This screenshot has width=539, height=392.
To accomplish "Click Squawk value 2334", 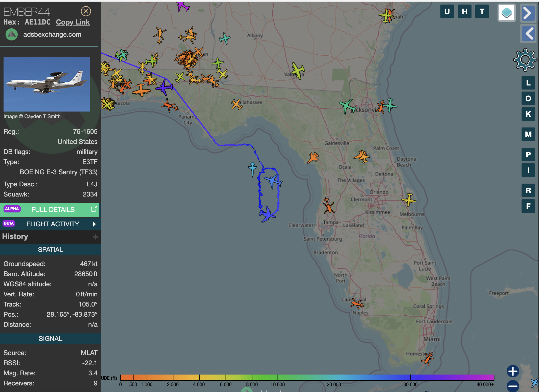I will tap(90, 194).
